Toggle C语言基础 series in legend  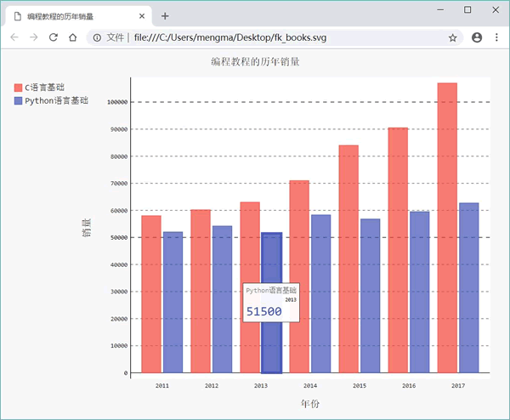(x=39, y=88)
